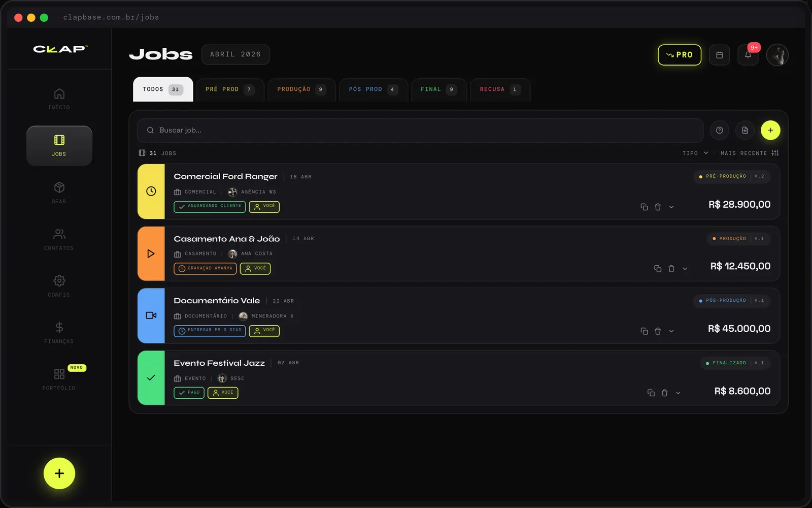The height and width of the screenshot is (508, 812).
Task: Open the Mais Recente sort options
Action: [x=749, y=153]
